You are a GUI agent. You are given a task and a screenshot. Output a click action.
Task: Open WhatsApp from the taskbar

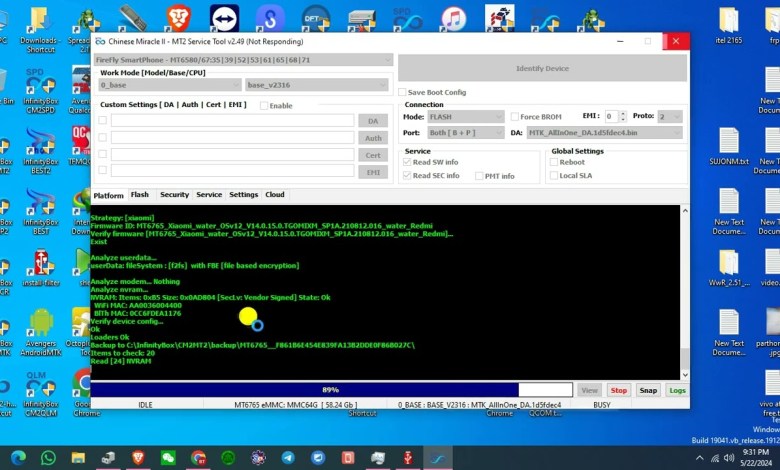(48, 458)
